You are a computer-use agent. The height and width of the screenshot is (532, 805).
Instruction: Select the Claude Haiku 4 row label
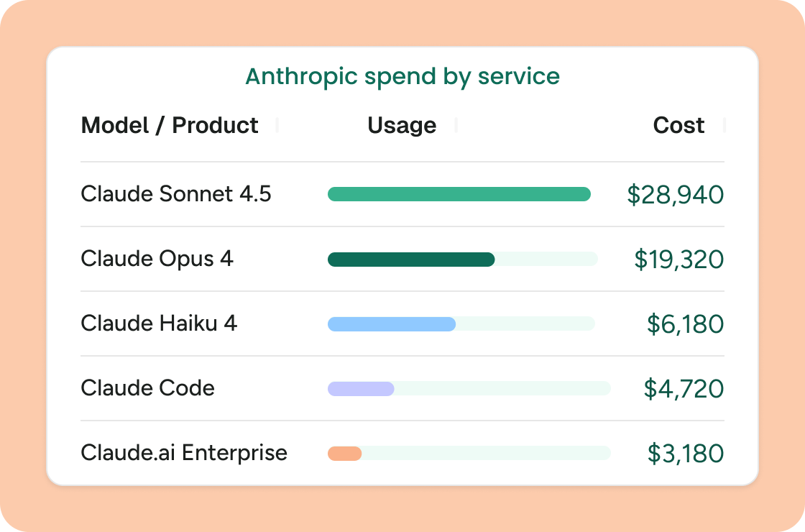159,324
